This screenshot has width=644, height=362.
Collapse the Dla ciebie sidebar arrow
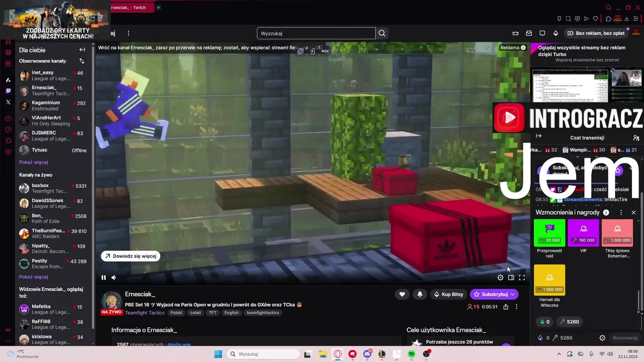click(x=82, y=50)
